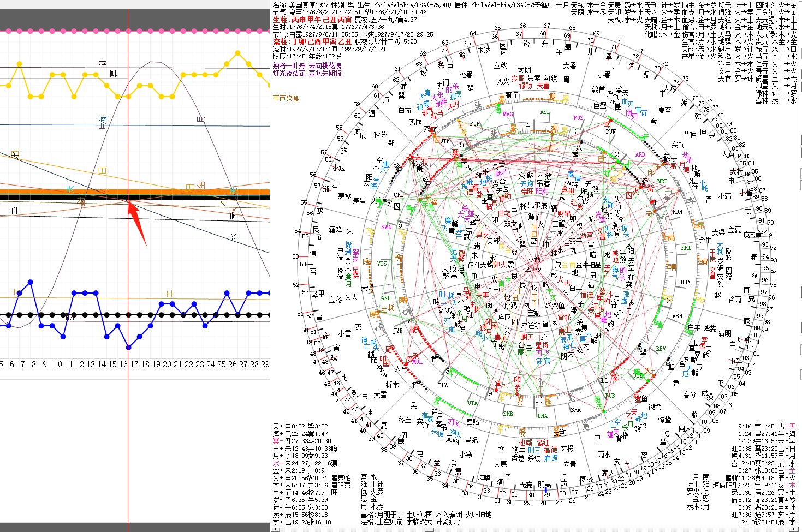Click the magenta ARD nakshatra marker
This screenshot has height=532, width=802.
640,154
